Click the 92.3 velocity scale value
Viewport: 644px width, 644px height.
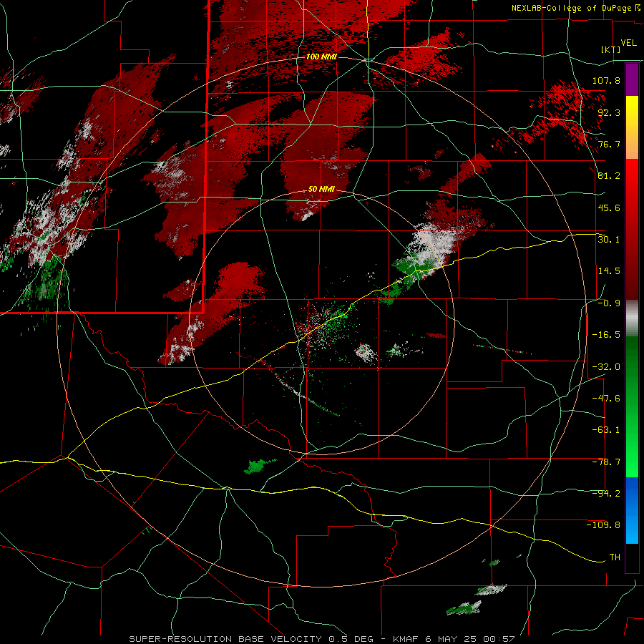point(609,112)
